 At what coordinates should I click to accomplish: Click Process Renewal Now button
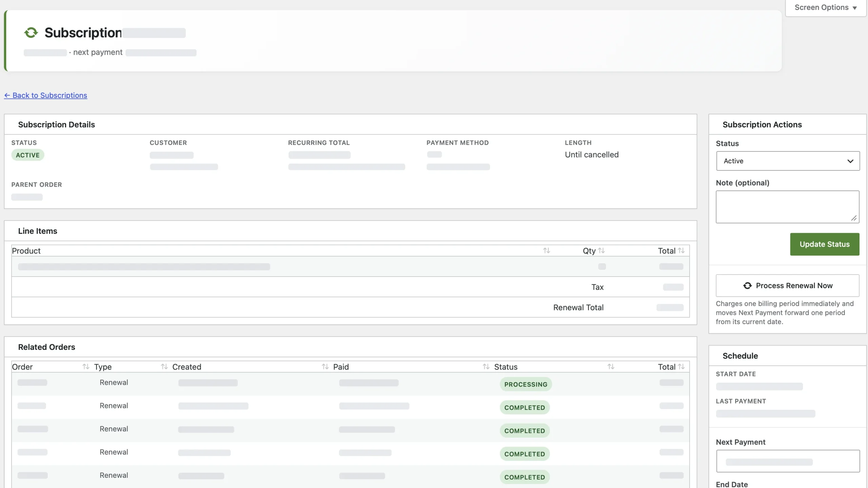pos(787,285)
